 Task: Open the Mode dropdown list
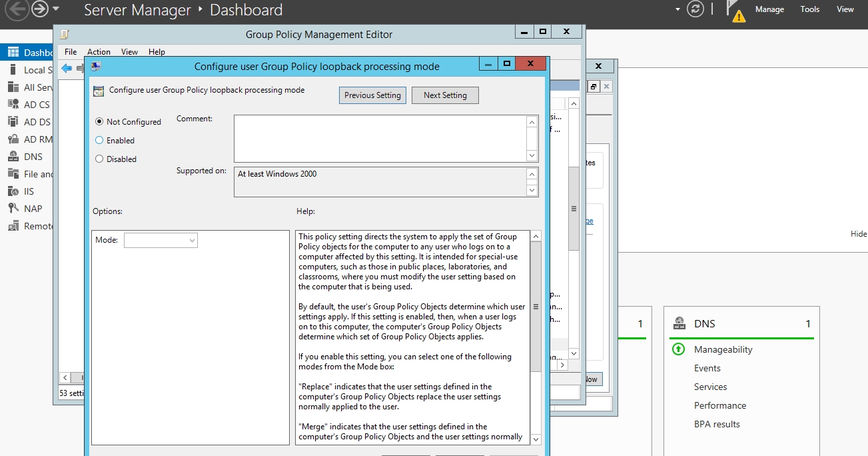point(161,240)
